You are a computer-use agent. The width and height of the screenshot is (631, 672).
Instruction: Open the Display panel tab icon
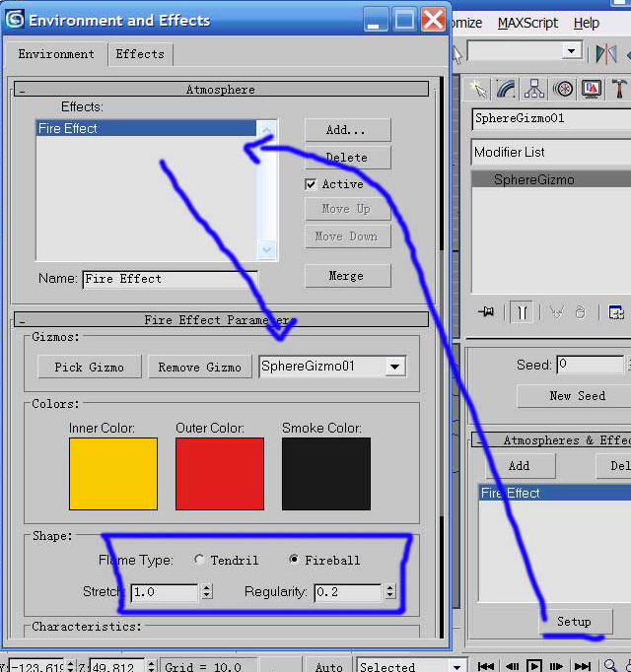[592, 89]
